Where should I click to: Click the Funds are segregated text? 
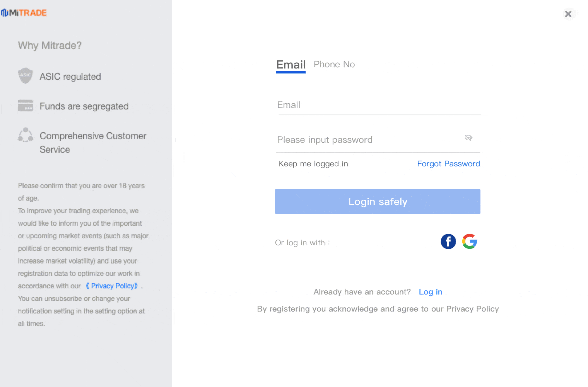click(x=84, y=106)
